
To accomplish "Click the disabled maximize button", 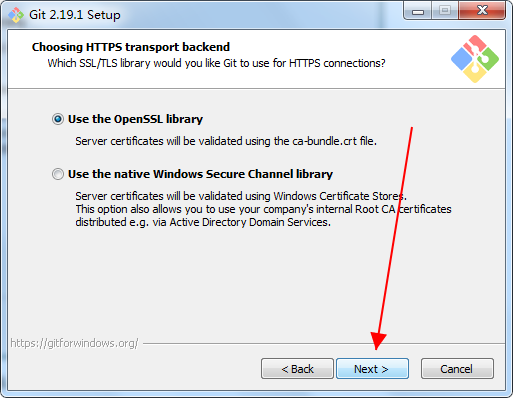I will [x=445, y=11].
